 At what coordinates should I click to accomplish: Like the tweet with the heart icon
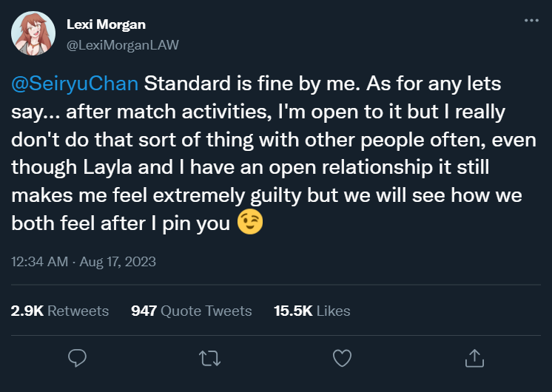tap(341, 359)
